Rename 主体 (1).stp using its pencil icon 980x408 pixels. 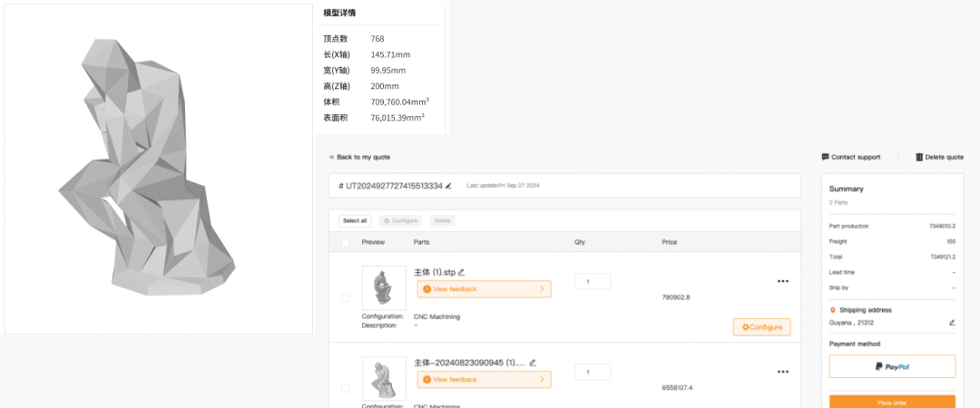(x=461, y=272)
